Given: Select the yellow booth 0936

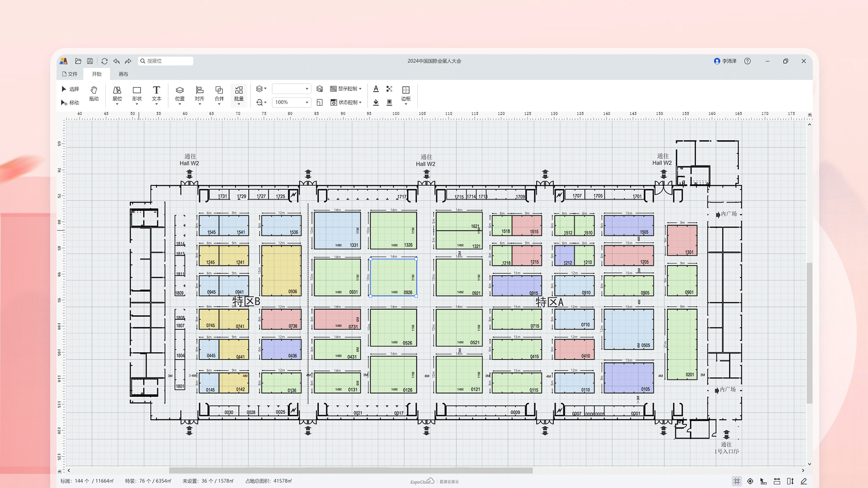Looking at the screenshot, I should coord(281,270).
